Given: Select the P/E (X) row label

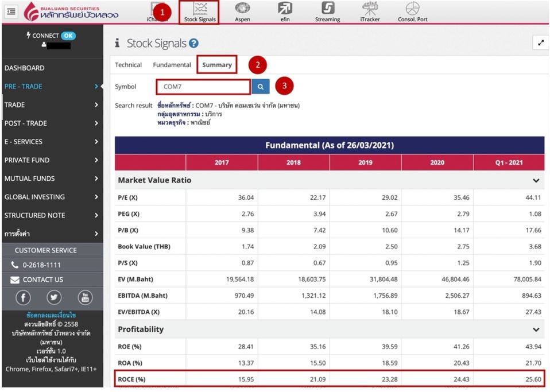Looking at the screenshot, I should [x=127, y=198].
